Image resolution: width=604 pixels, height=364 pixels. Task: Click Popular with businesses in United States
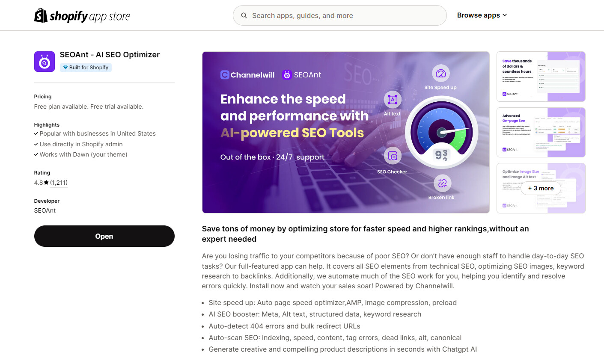98,133
